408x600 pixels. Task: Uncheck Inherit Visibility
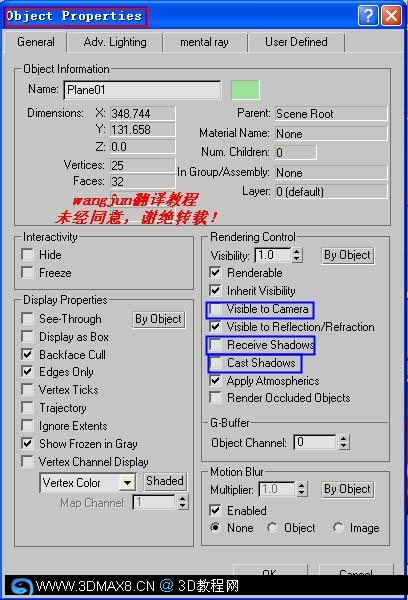215,290
